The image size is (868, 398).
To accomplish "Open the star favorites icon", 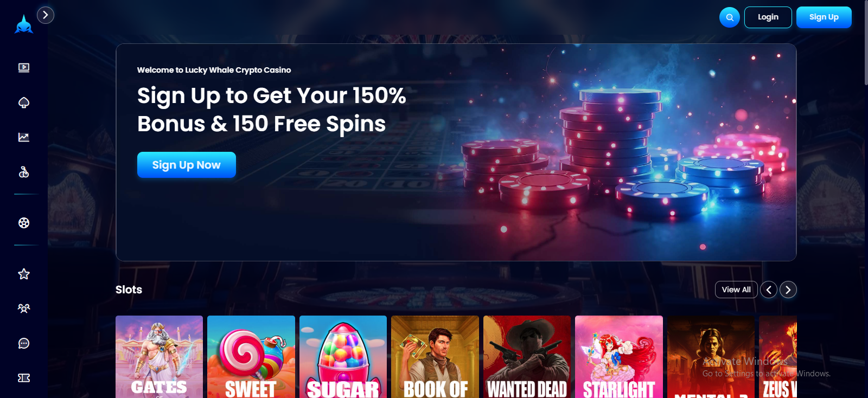I will pyautogui.click(x=24, y=274).
